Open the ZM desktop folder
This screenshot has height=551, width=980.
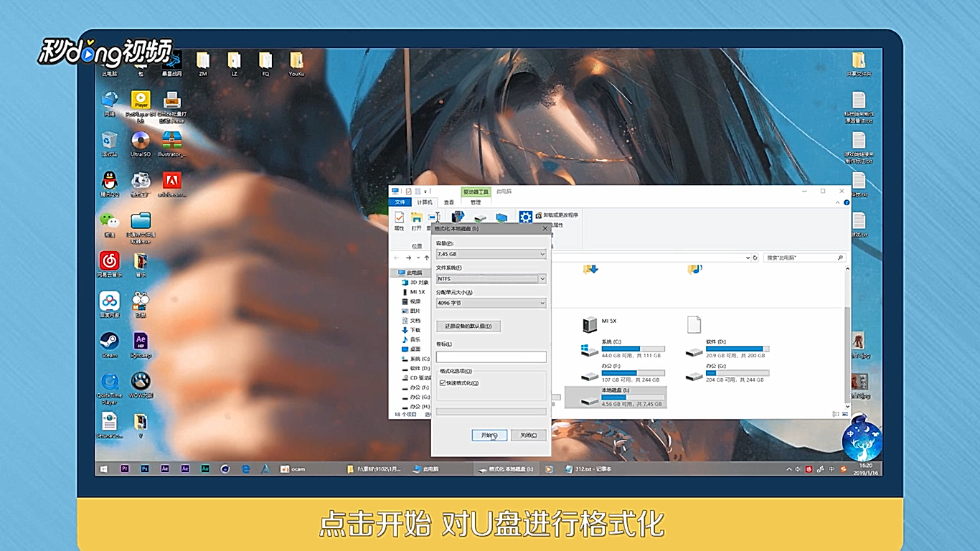coord(203,63)
